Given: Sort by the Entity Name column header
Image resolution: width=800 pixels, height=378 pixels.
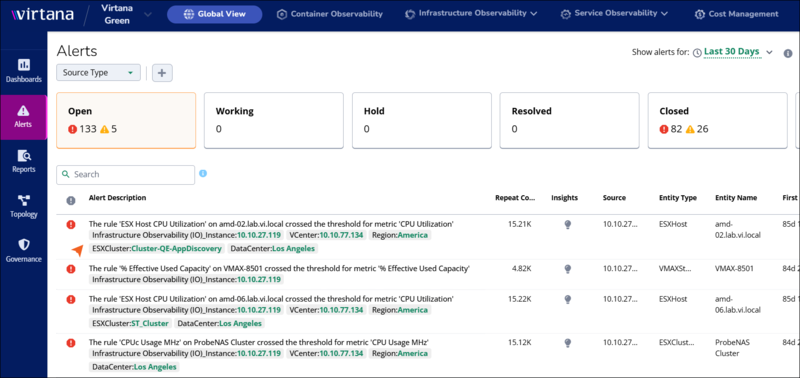Looking at the screenshot, I should pos(736,198).
